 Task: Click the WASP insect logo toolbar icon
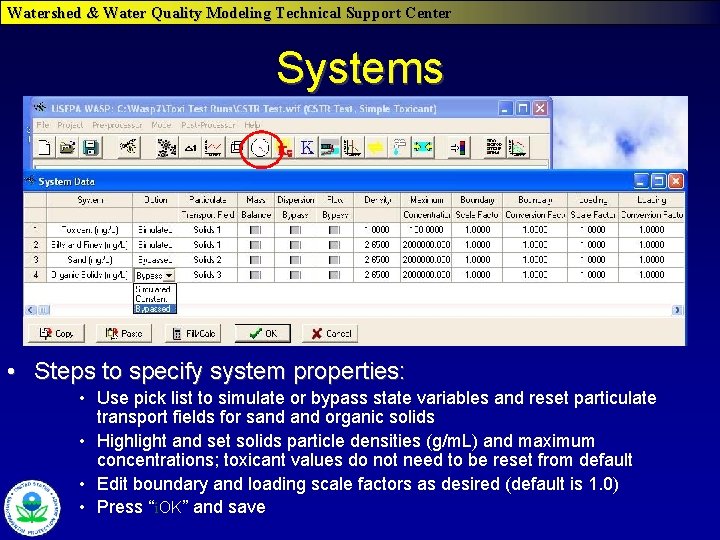click(128, 147)
